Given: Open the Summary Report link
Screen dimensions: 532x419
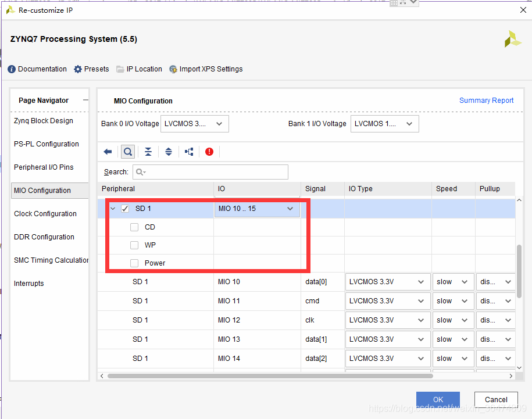Looking at the screenshot, I should [486, 101].
